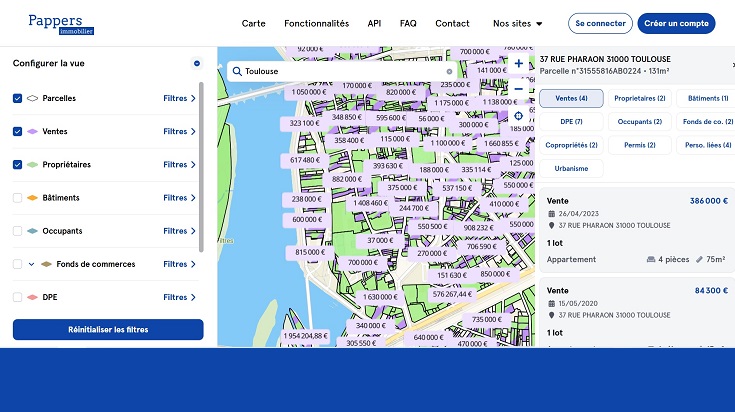Uncheck the Ventes checkbox

tap(17, 132)
